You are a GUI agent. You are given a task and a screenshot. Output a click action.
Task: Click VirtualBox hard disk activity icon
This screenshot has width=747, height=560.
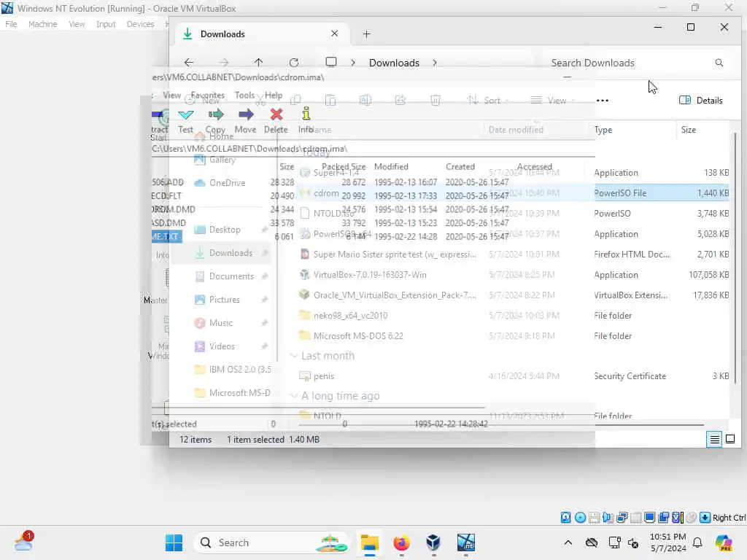(565, 518)
